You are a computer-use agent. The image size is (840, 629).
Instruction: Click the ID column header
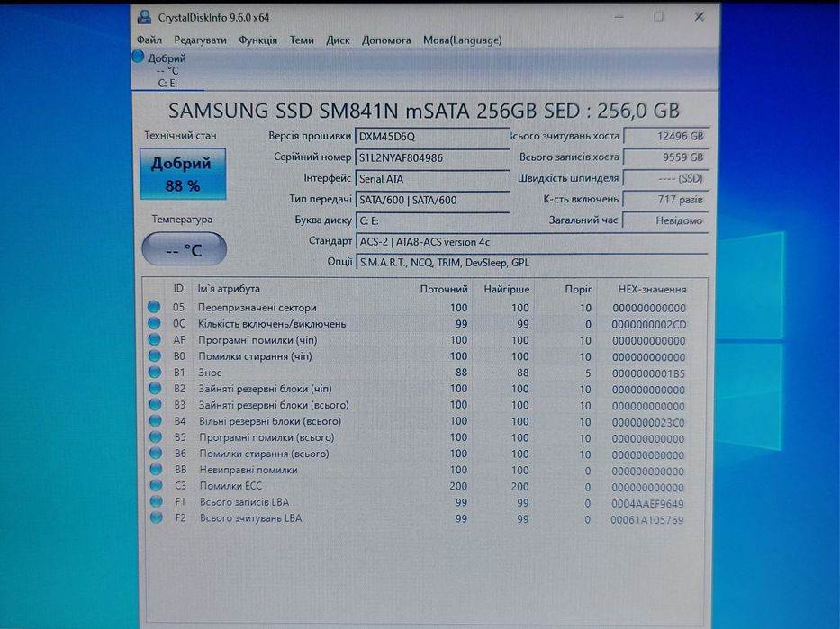[x=178, y=289]
